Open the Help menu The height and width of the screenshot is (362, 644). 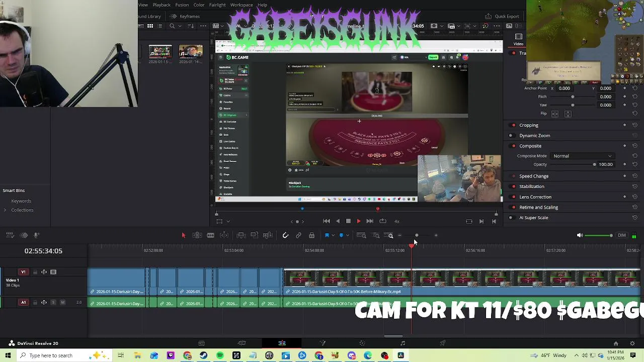(x=262, y=5)
